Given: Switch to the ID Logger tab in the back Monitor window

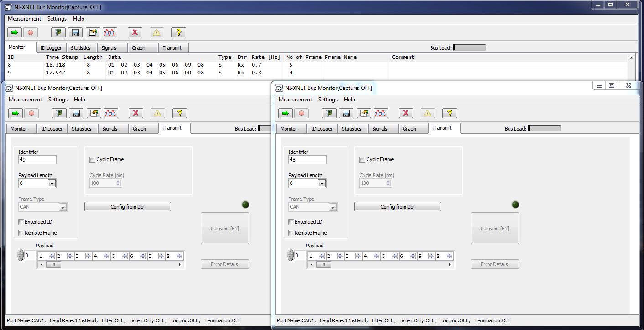Looking at the screenshot, I should click(x=52, y=48).
